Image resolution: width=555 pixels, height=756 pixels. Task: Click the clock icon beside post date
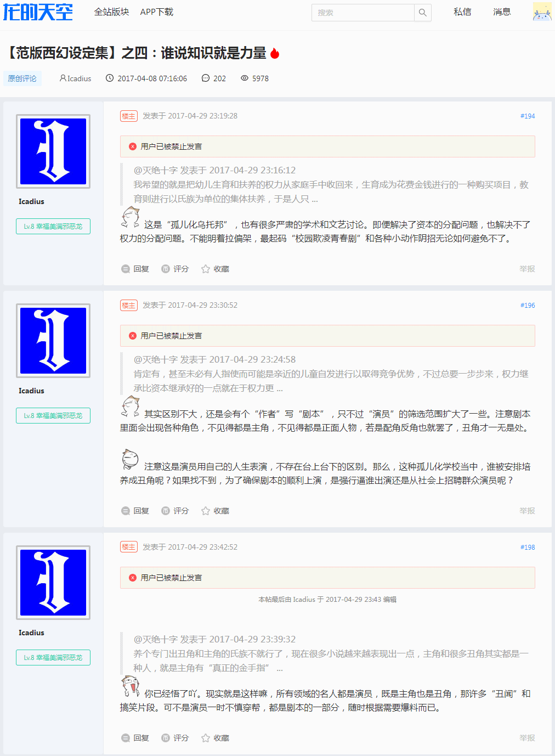coord(110,78)
